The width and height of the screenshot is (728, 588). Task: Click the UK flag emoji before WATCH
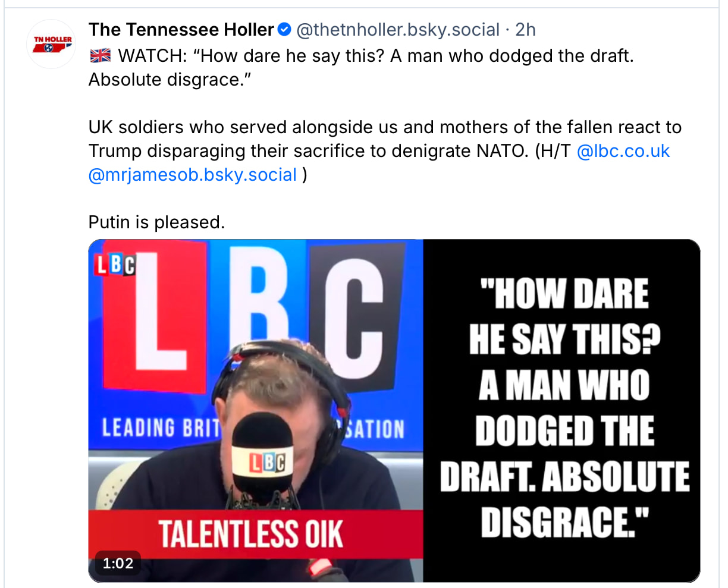100,56
